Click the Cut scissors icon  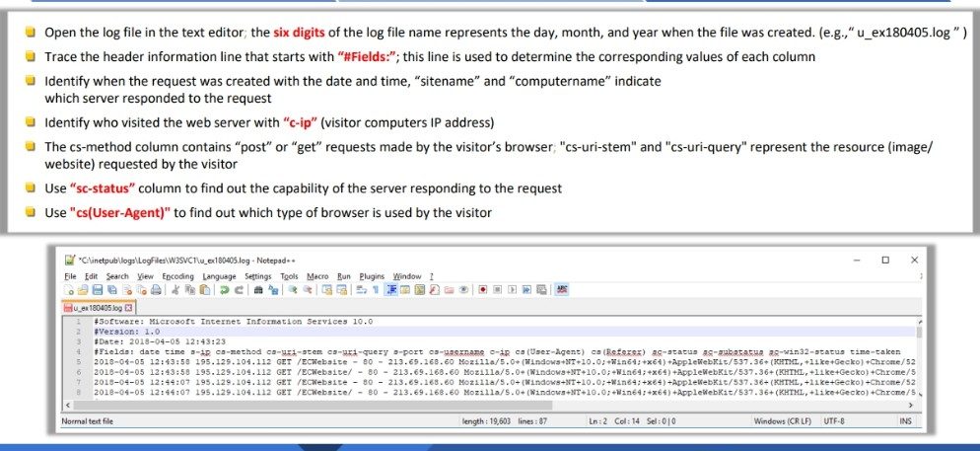point(175,289)
